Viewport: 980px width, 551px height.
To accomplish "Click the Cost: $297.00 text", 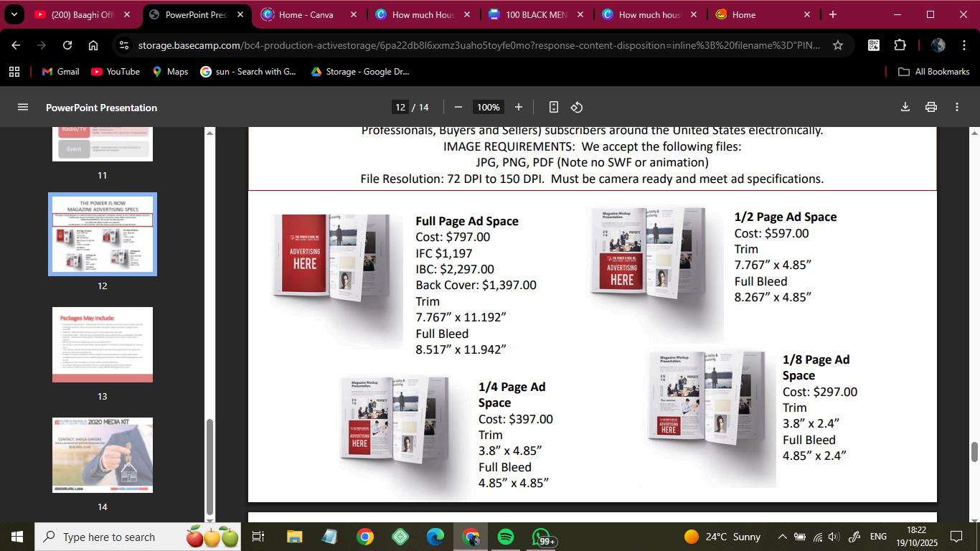I will point(820,392).
